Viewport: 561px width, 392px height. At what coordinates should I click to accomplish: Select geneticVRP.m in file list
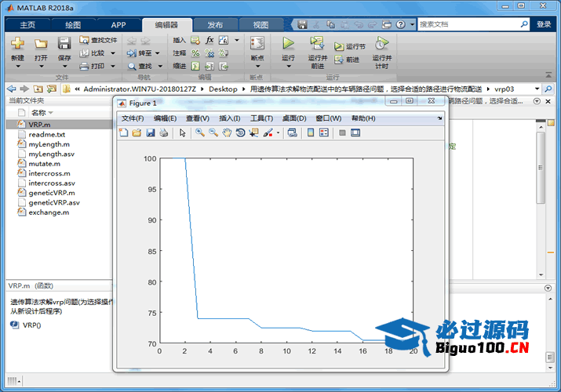coord(59,193)
